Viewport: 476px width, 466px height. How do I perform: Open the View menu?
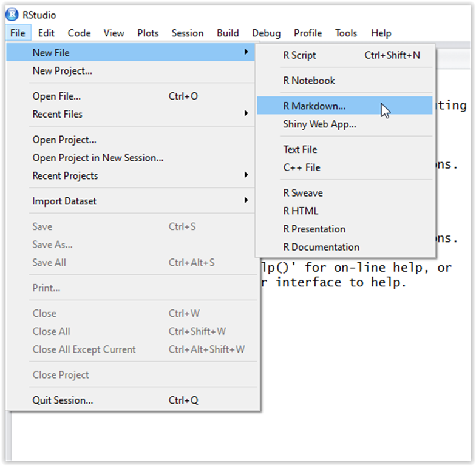click(x=114, y=33)
